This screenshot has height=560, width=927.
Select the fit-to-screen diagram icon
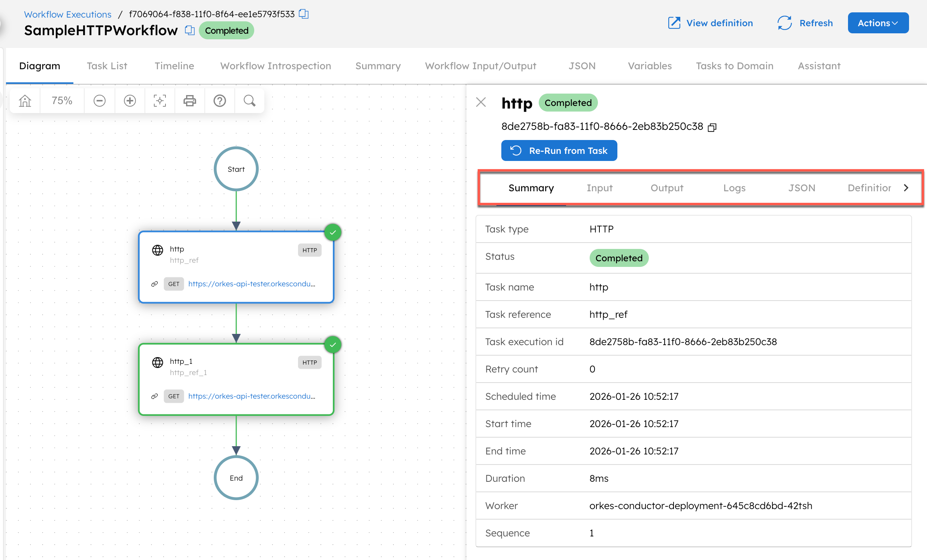coord(159,100)
